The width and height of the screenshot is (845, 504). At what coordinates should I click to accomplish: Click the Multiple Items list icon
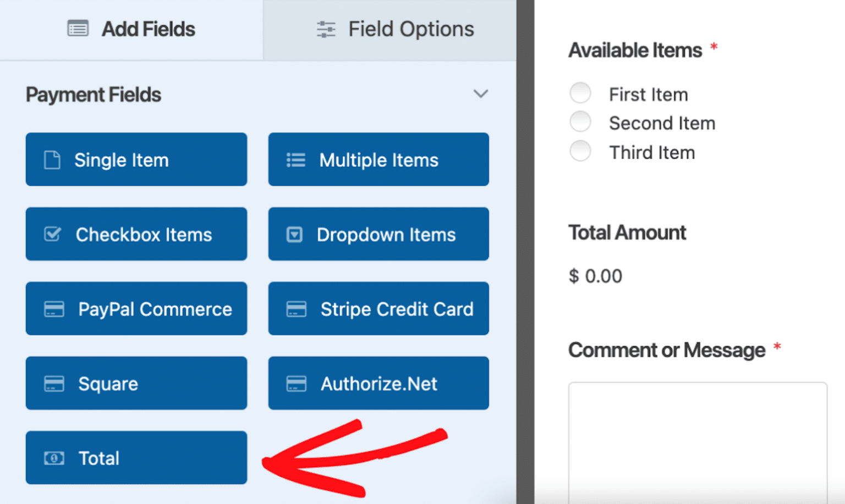click(x=295, y=159)
